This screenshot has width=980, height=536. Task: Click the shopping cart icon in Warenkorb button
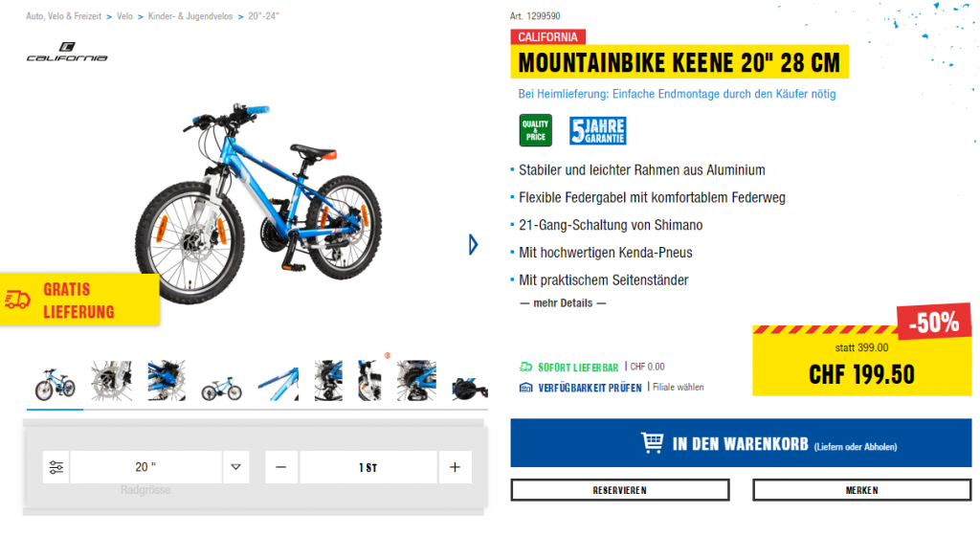653,442
